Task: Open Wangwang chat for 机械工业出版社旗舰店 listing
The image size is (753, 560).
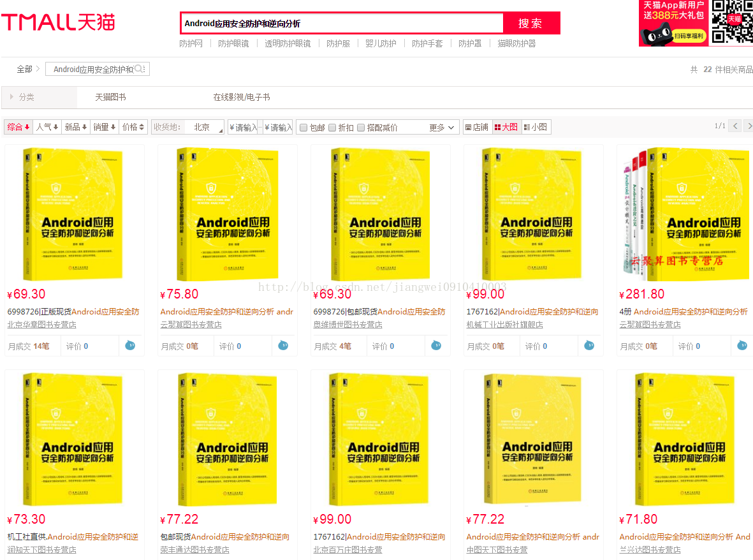Action: pos(589,345)
